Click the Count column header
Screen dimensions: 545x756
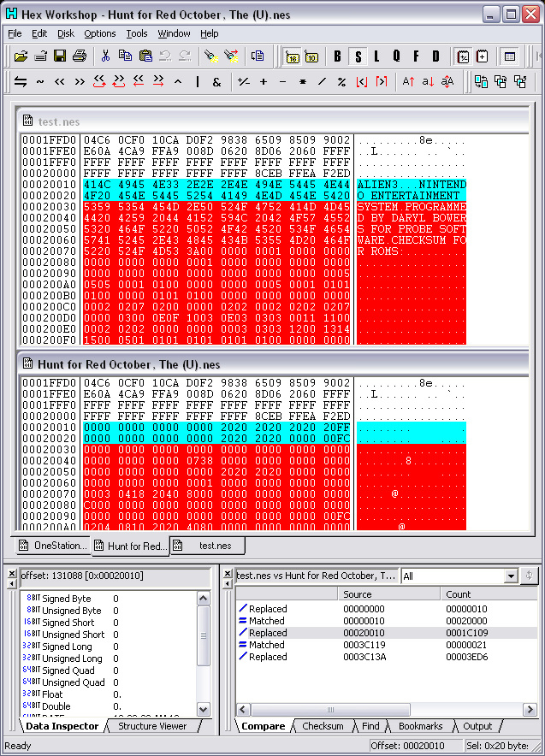tap(489, 594)
